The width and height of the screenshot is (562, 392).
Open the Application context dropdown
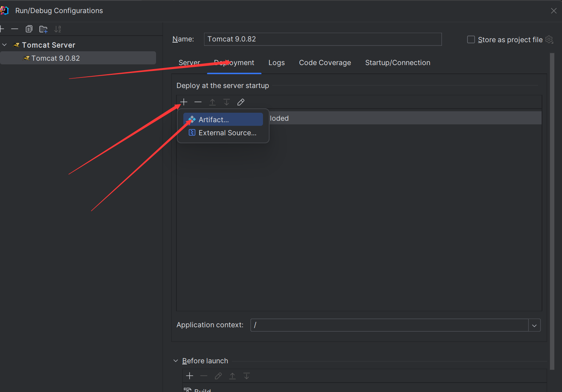pos(534,325)
